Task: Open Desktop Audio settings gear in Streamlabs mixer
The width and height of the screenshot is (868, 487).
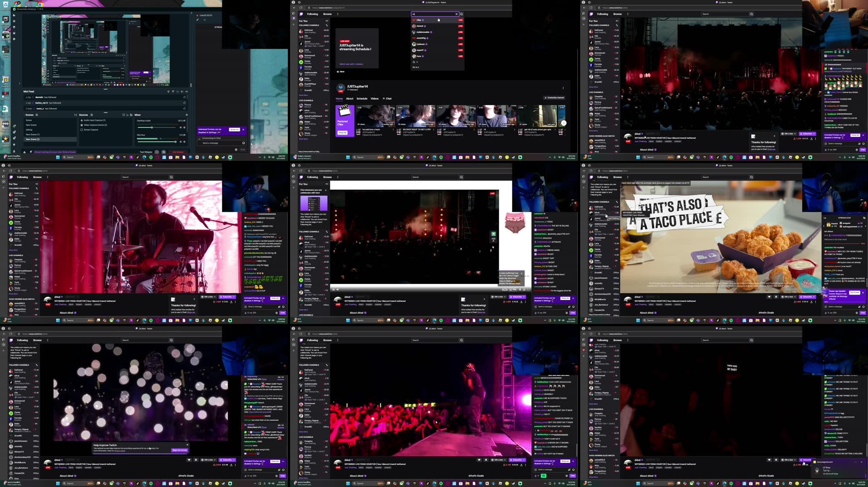Action: 184,127
